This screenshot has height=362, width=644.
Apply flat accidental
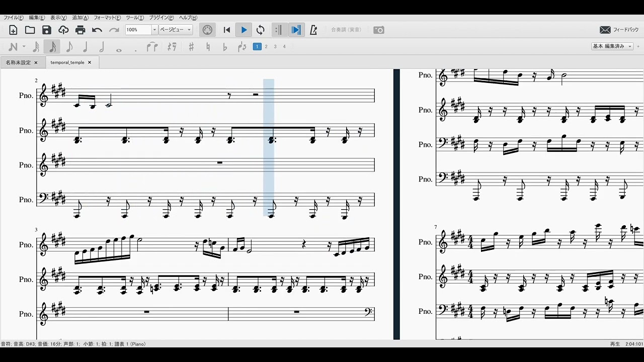coord(225,47)
